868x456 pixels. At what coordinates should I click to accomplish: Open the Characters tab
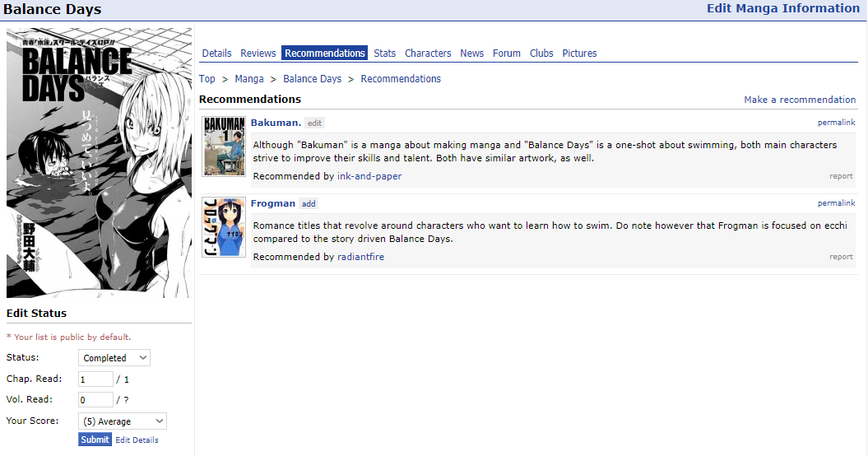(x=428, y=54)
